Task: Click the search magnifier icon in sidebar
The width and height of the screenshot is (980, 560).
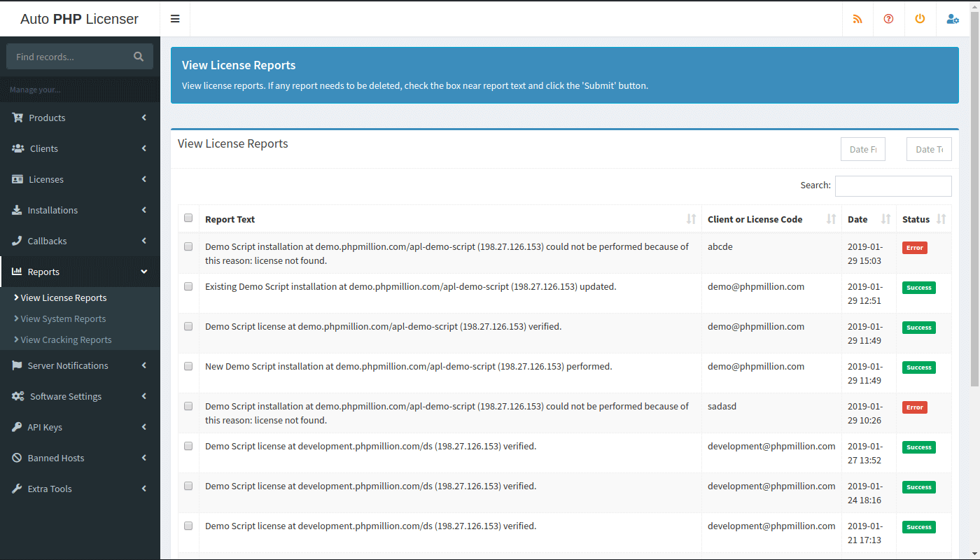Action: pos(139,57)
